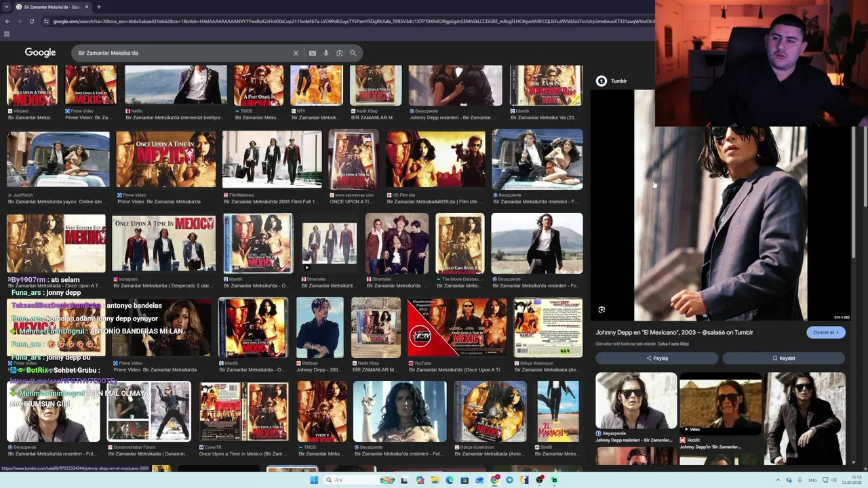Reload the current page
The height and width of the screenshot is (488, 868).
[x=31, y=21]
